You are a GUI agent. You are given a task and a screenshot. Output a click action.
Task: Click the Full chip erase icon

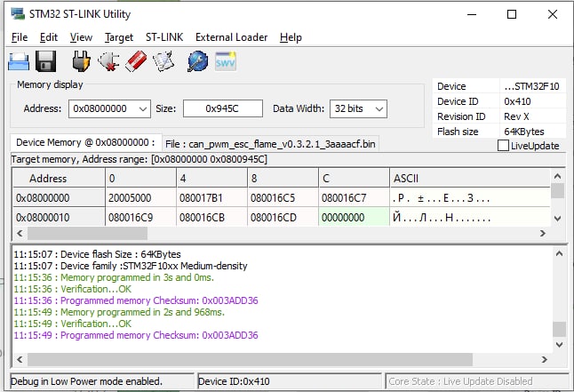(136, 61)
